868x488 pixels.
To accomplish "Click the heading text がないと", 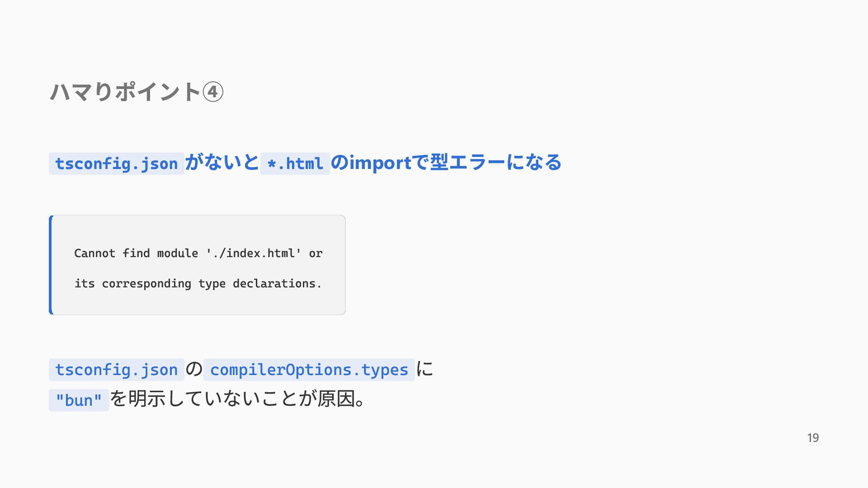I will point(222,163).
